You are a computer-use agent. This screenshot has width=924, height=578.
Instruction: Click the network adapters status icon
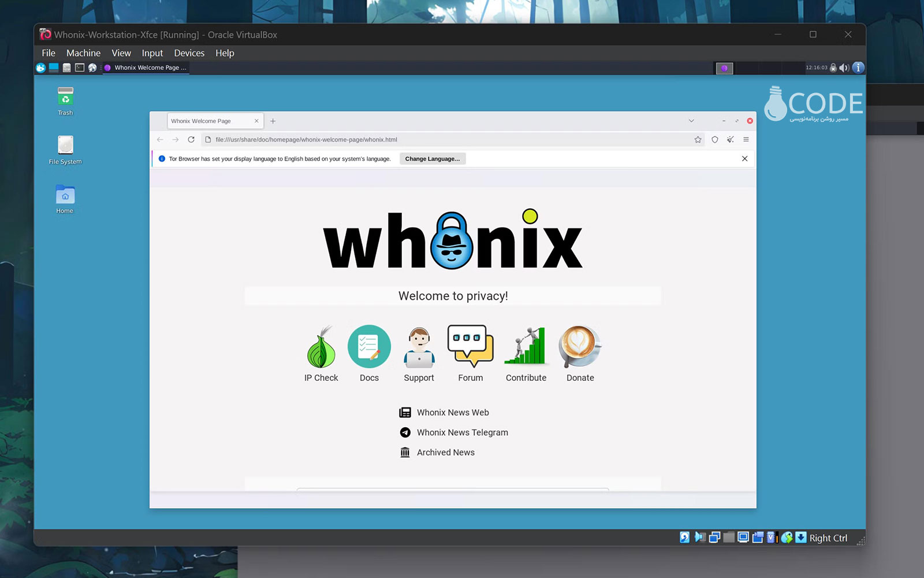(x=714, y=538)
